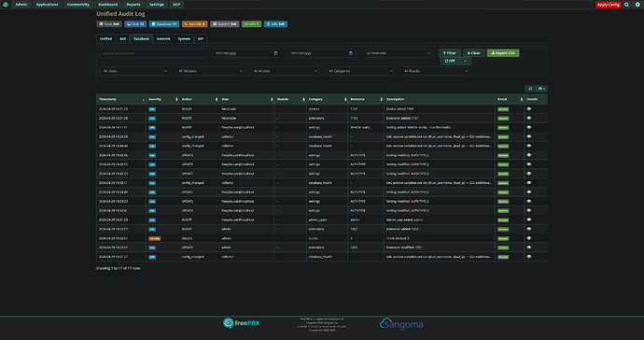644x340 pixels.
Task: Sort table by Result column
Action: (510, 99)
